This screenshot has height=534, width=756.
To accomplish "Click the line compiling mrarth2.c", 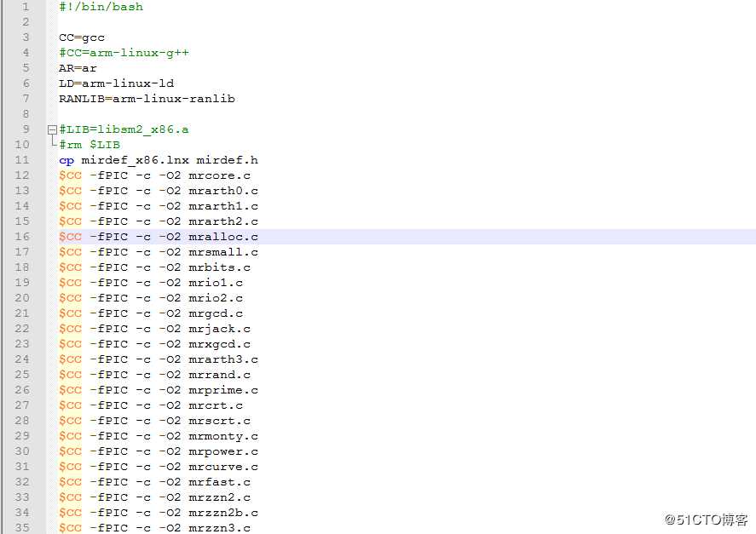I will (x=159, y=221).
